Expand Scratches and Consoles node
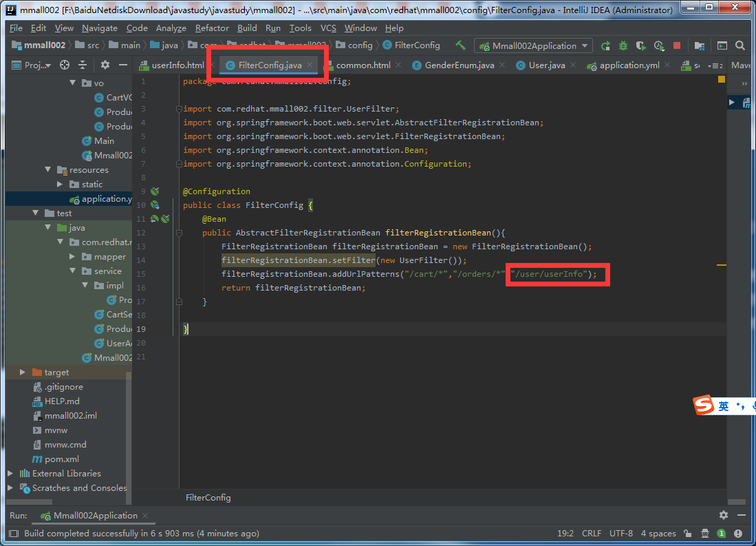This screenshot has width=756, height=546. coord(10,487)
